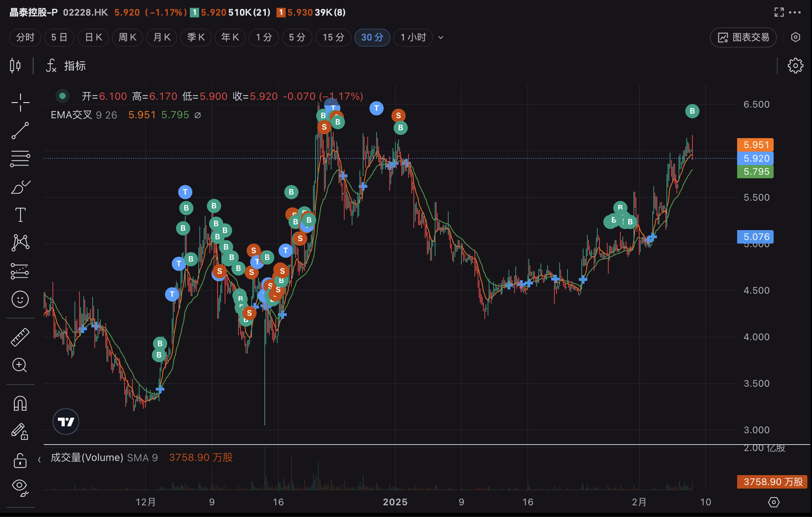Viewport: 812px width, 517px height.
Task: Expand more timeframe options chevron
Action: [441, 38]
